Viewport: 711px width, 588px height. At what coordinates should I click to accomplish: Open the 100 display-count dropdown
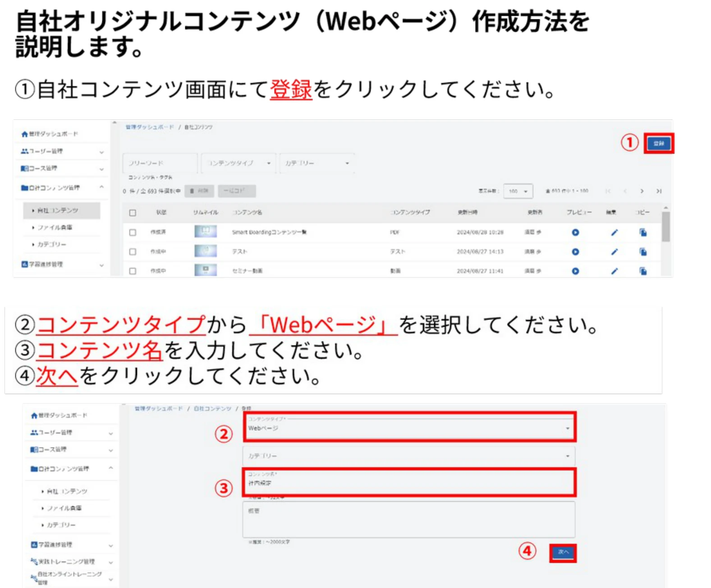(x=518, y=191)
